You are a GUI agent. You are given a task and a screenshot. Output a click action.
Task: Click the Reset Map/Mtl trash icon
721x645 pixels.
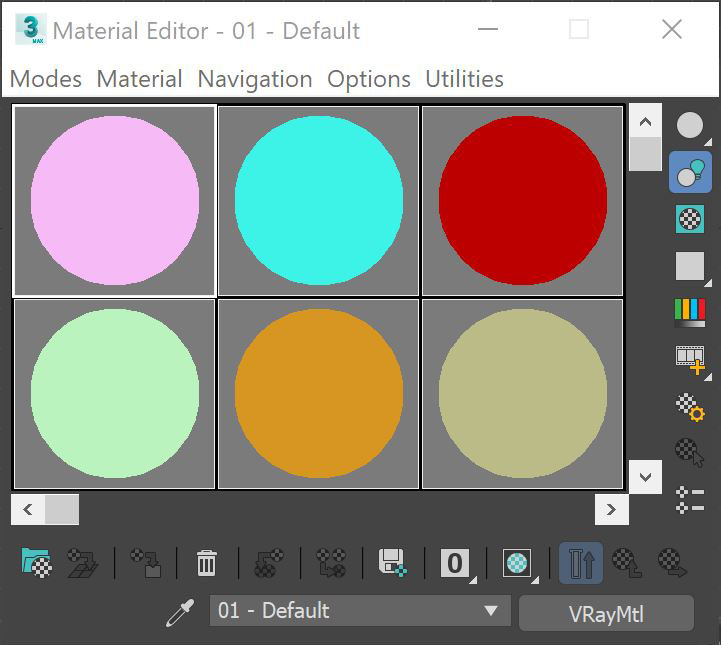point(206,563)
